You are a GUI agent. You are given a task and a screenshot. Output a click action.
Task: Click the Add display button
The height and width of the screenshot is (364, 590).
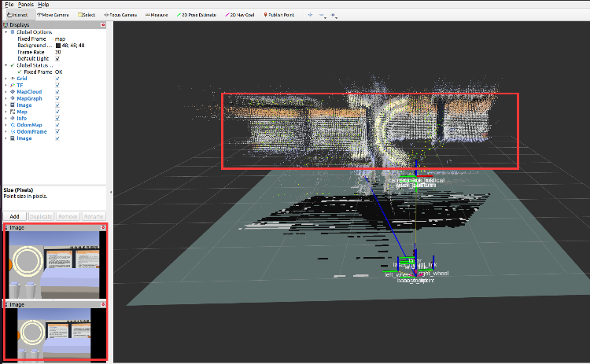point(14,216)
